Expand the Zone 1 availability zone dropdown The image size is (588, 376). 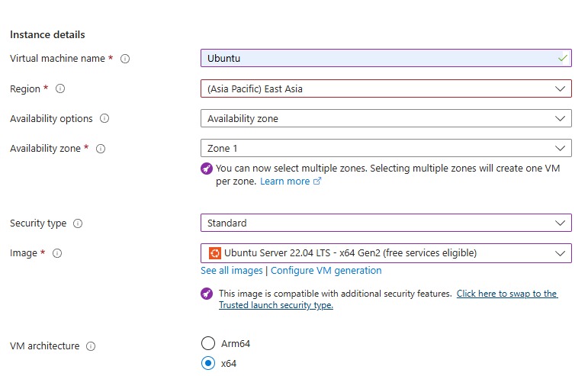(x=386, y=148)
